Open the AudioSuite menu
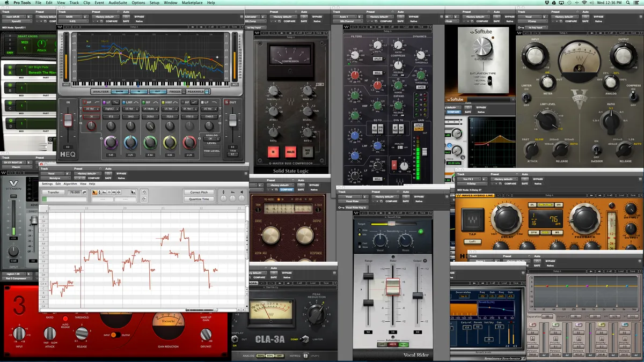644x362 pixels. 118,3
